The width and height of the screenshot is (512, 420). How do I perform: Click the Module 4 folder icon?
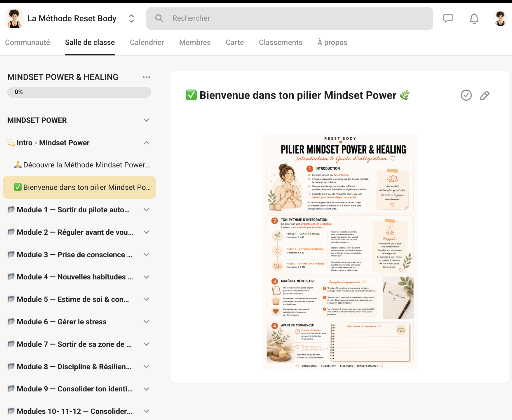click(11, 276)
